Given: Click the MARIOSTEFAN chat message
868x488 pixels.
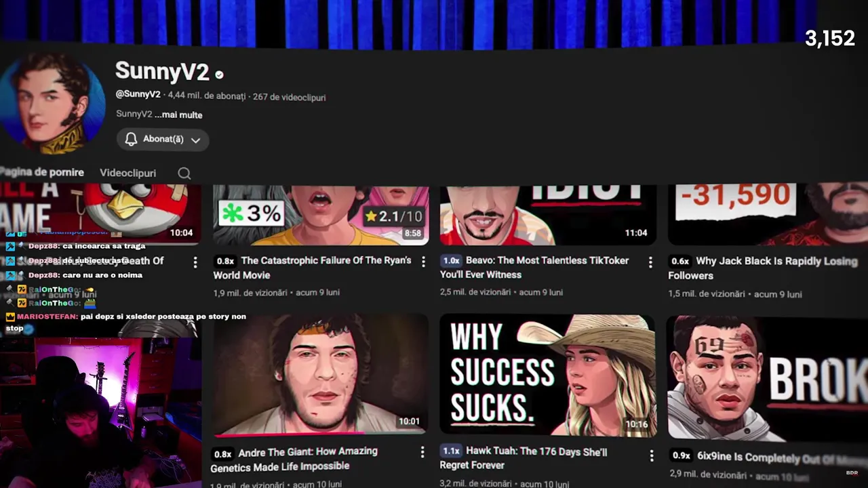Looking at the screenshot, I should [x=126, y=322].
